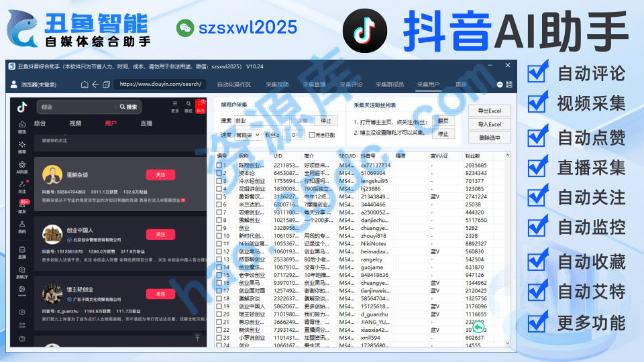Click 停止 in the 按用户采集 panel
This screenshot has height=362, width=644.
pos(326,121)
